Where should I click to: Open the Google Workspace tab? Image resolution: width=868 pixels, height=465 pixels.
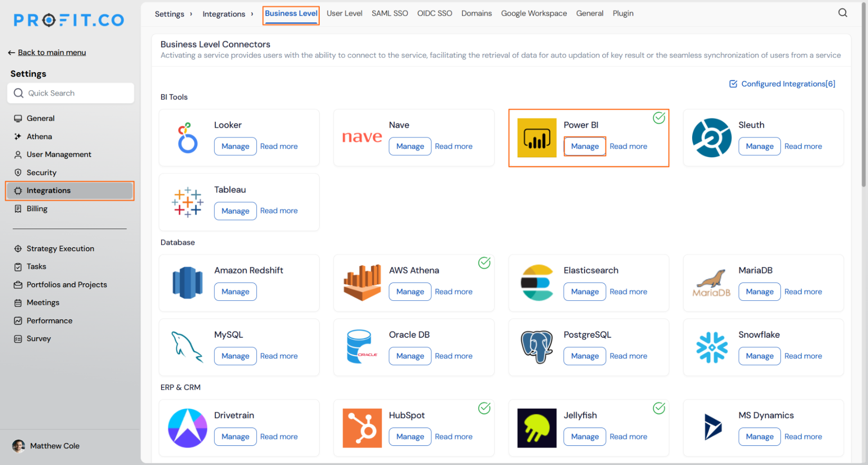click(534, 13)
